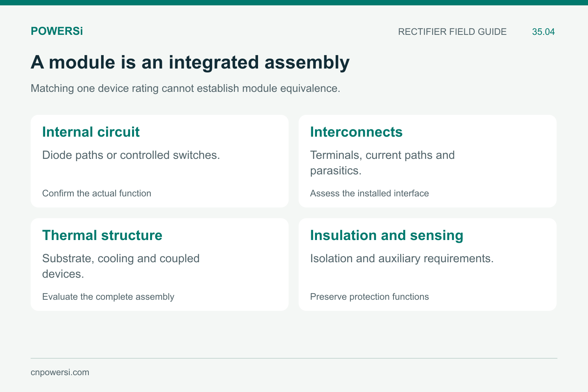Image resolution: width=588 pixels, height=392 pixels.
Task: Open the Internal circuit card title
Action: pos(91,132)
